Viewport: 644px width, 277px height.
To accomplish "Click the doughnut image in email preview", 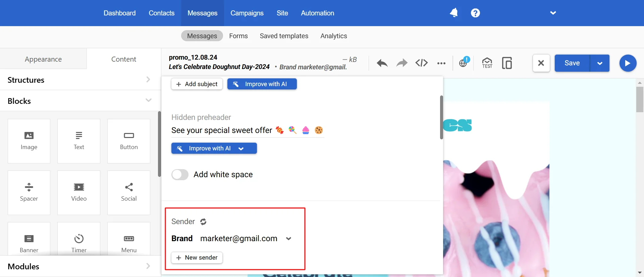I will tap(496, 218).
